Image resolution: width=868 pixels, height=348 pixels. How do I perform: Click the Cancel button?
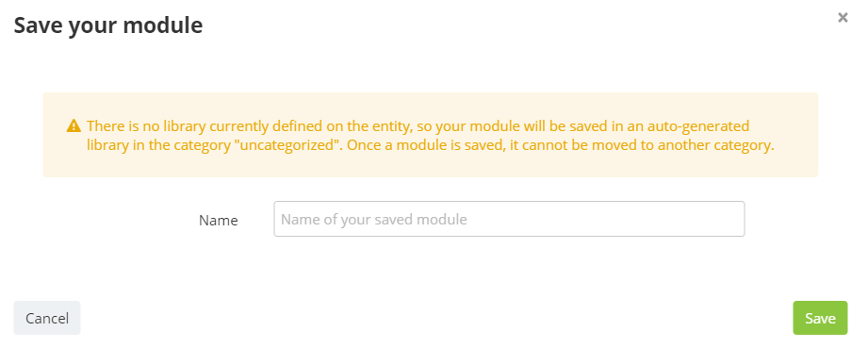point(47,318)
